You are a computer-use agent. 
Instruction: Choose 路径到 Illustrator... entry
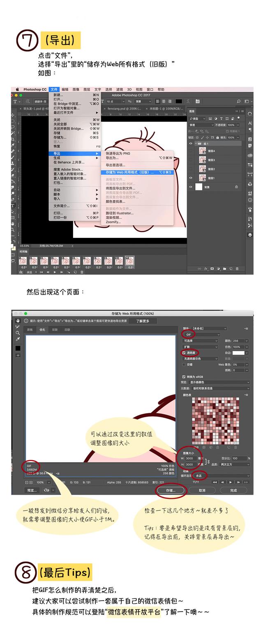[x=138, y=213]
